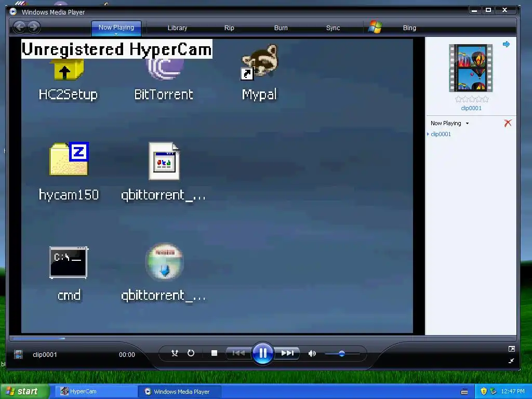Mute the volume speaker icon
Image resolution: width=532 pixels, height=399 pixels.
[312, 353]
